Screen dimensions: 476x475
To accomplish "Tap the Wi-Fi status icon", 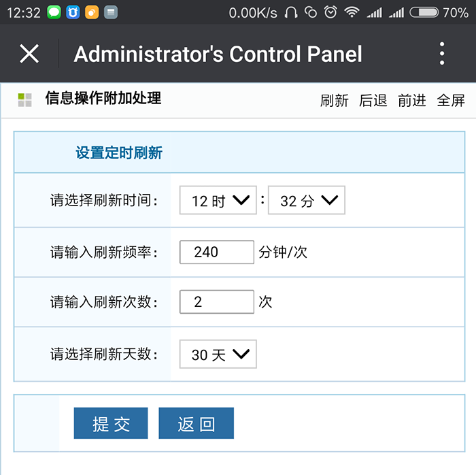I will [352, 12].
